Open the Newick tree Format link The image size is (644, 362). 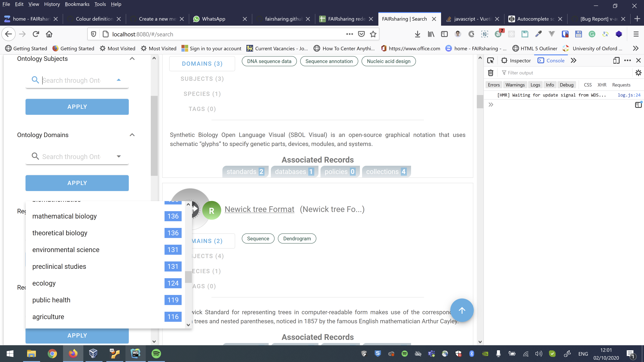pos(259,209)
